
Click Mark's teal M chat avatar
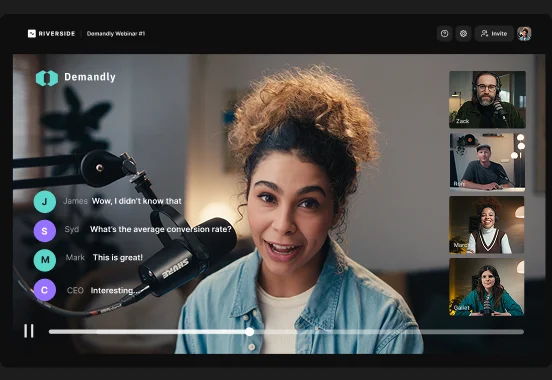pos(45,260)
